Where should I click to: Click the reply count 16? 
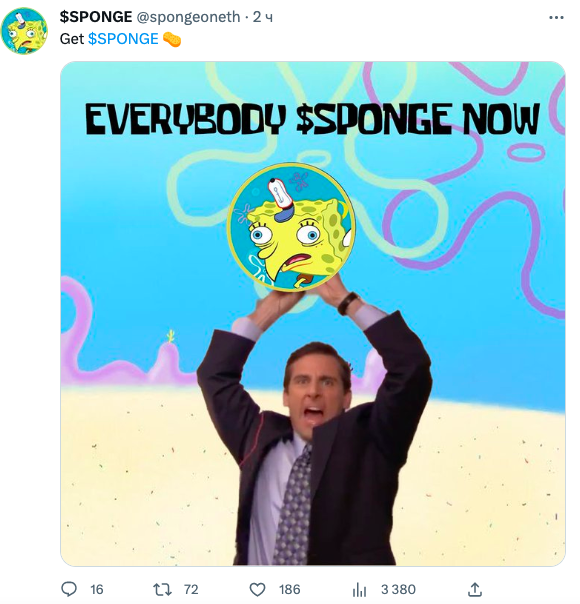(x=97, y=589)
